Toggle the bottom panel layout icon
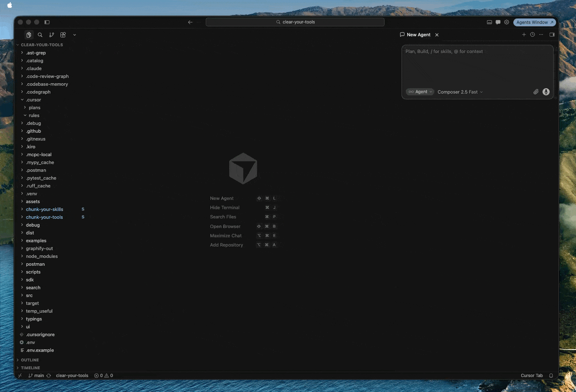The height and width of the screenshot is (392, 576). pos(489,22)
